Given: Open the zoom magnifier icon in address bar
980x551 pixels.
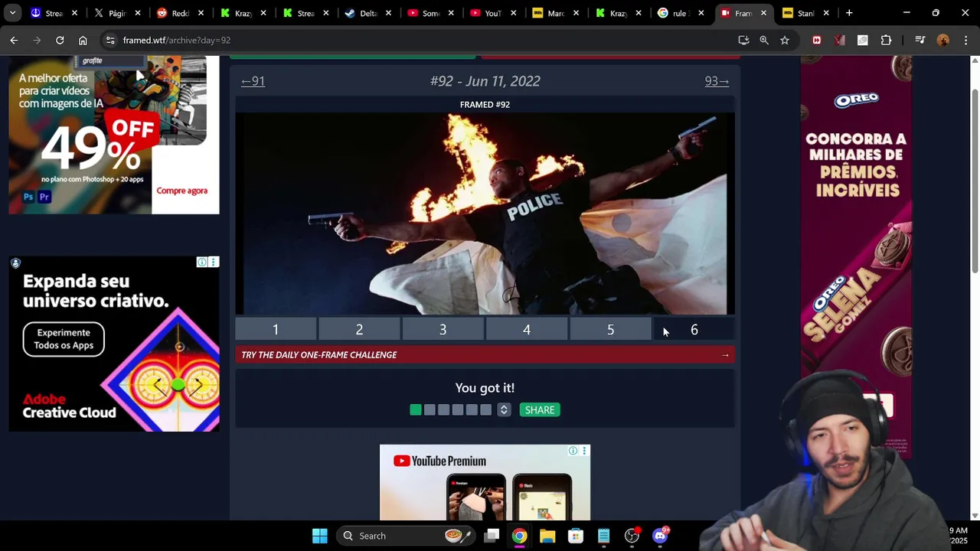Looking at the screenshot, I should click(x=764, y=40).
